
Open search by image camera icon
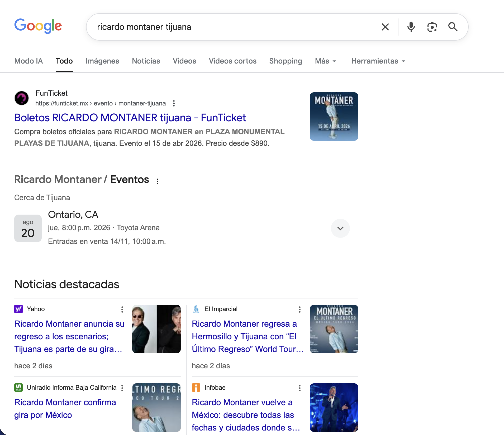coord(432,27)
